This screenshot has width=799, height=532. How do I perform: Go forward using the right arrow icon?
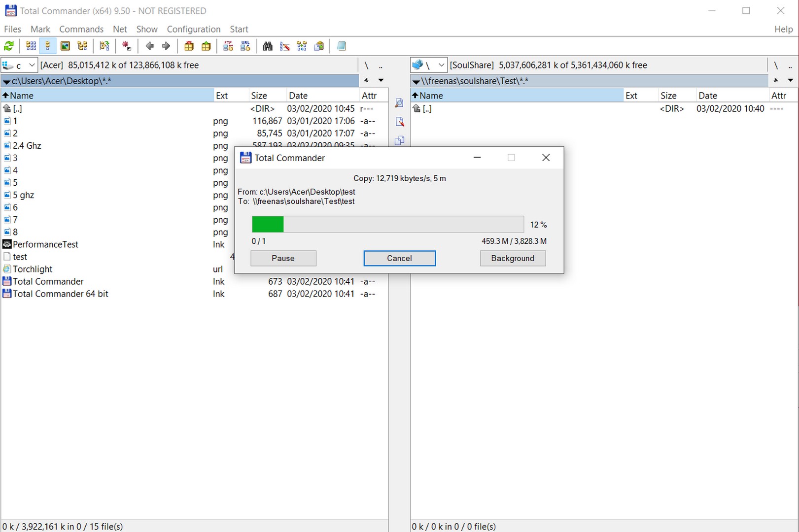coord(166,46)
